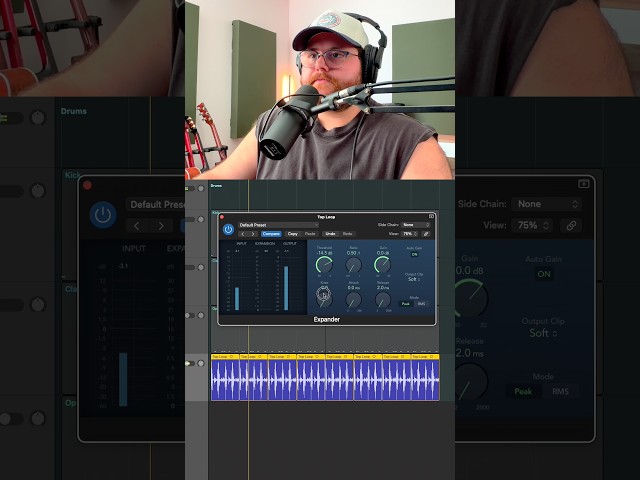Screen dimensions: 640x480
Task: Click the EXPANSION meter label
Action: pos(265,244)
